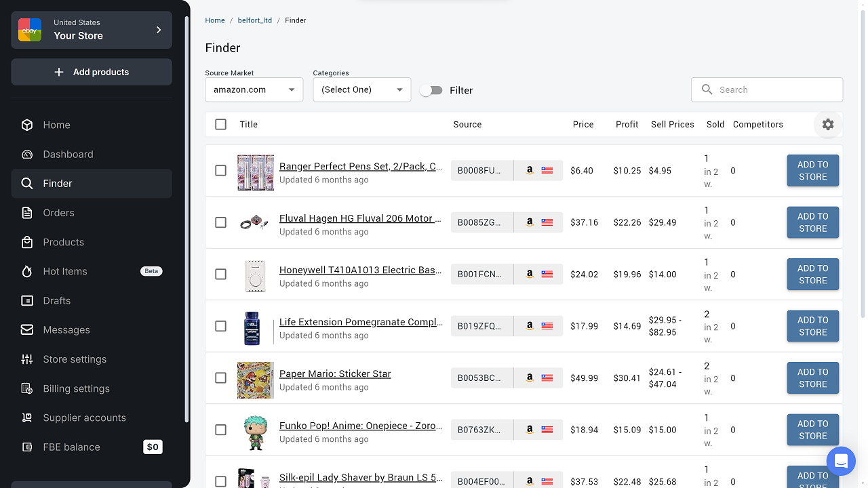The height and width of the screenshot is (488, 868).
Task: Click US flag in Ranger Perfect Pens row
Action: pyautogui.click(x=547, y=171)
